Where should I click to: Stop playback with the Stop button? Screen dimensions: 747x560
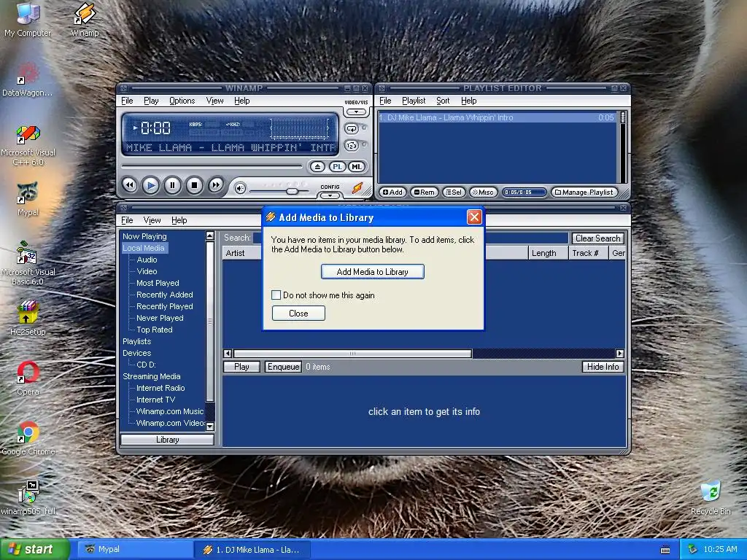pyautogui.click(x=194, y=185)
